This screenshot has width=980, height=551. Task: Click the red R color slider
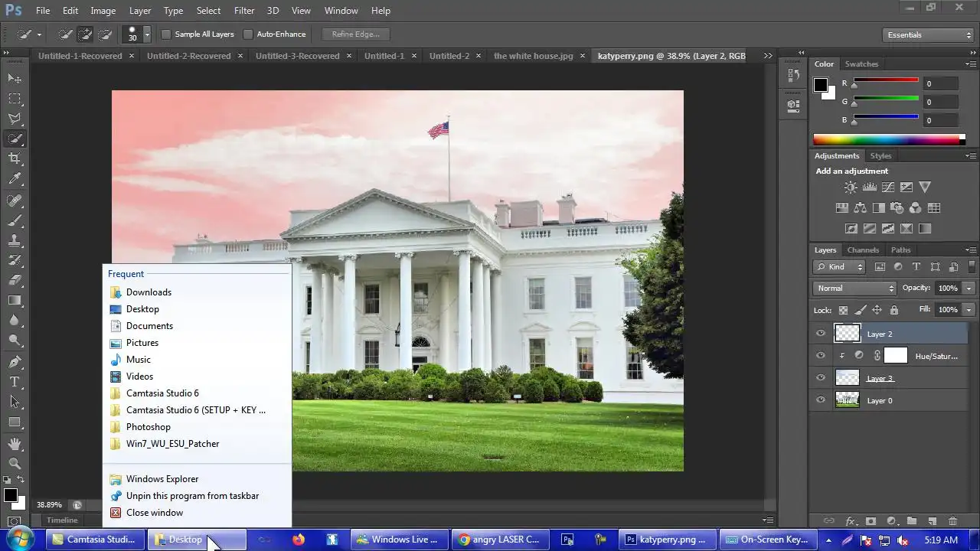[886, 80]
